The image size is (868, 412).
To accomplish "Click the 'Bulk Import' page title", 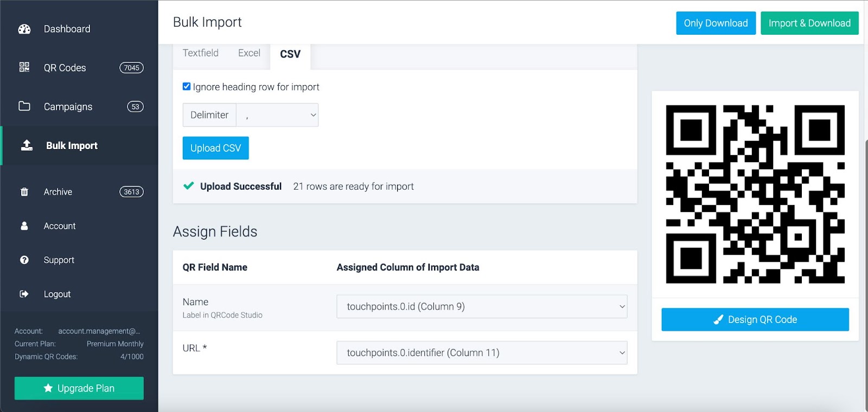I will [x=207, y=22].
